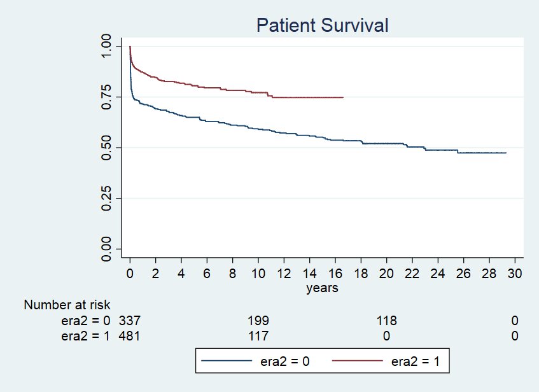
Task: Select the at-risk value 199
Action: (x=258, y=320)
